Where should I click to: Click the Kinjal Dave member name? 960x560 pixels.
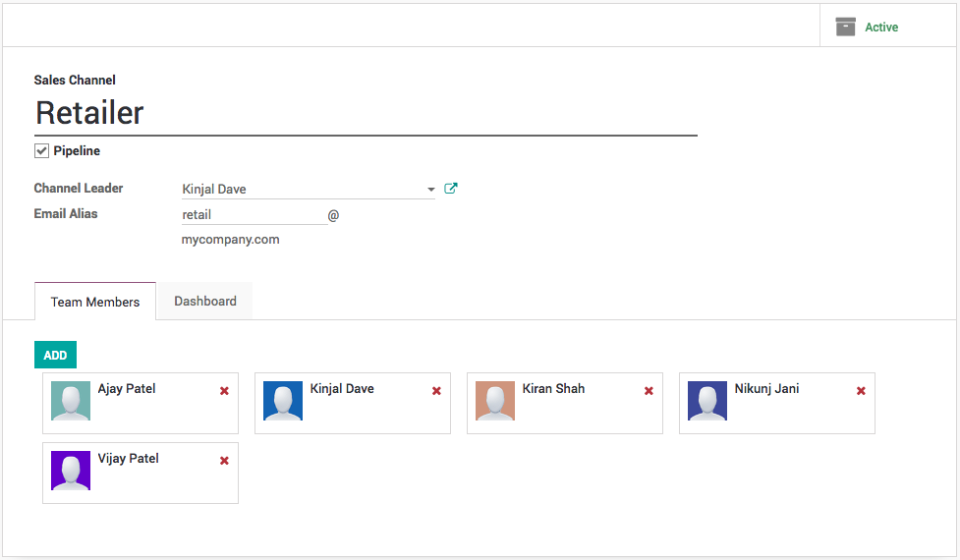(342, 389)
